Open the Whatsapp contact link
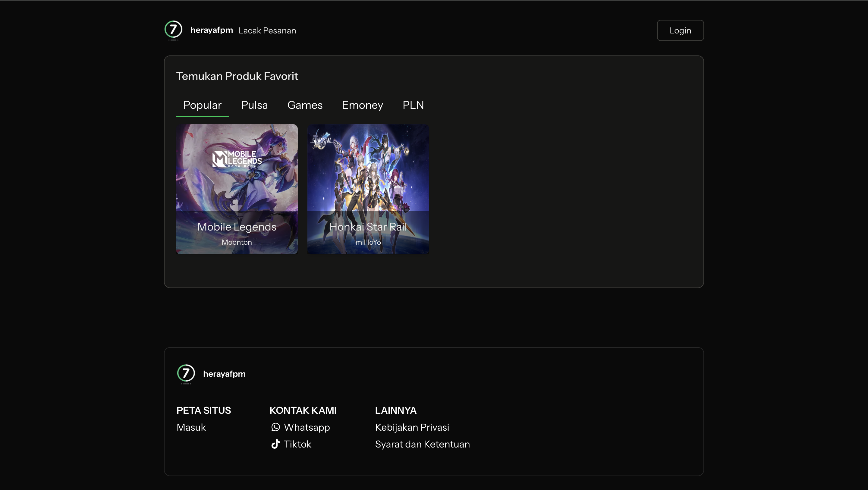This screenshot has height=490, width=868. 307,427
